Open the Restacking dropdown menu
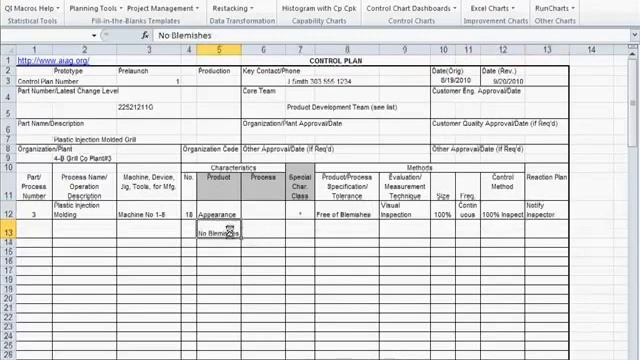 tap(233, 8)
